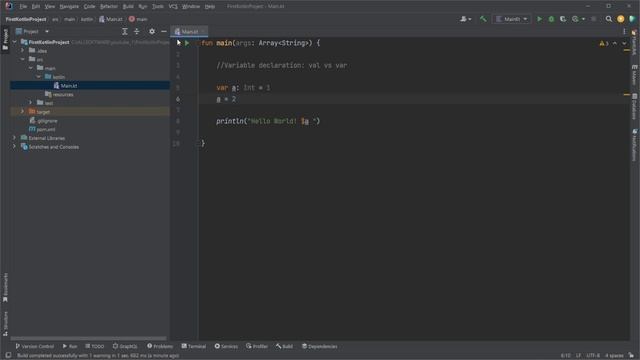Toggle the Bookmarks side tool button
The image size is (640, 360).
tap(5, 288)
